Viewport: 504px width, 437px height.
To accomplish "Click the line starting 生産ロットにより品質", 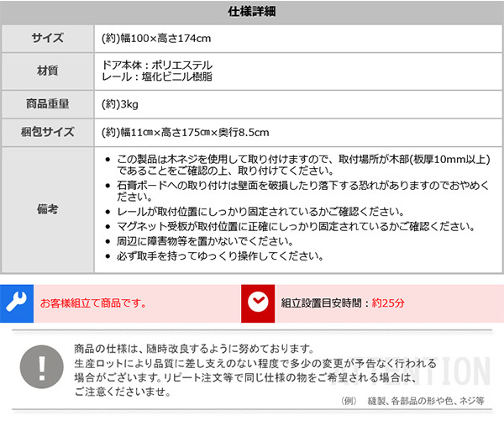I will coord(255,364).
